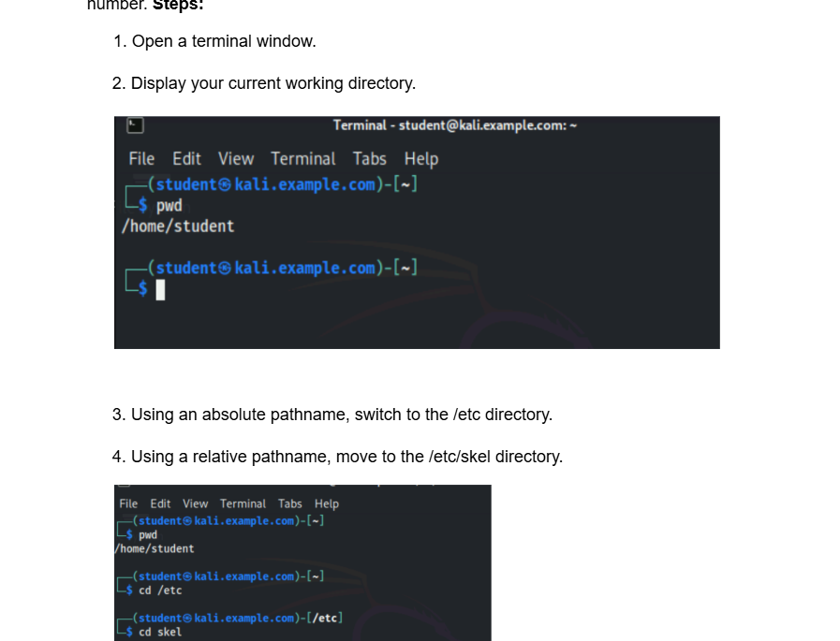840x641 pixels.
Task: Click File in the smaller terminal screenshot
Action: [128, 503]
